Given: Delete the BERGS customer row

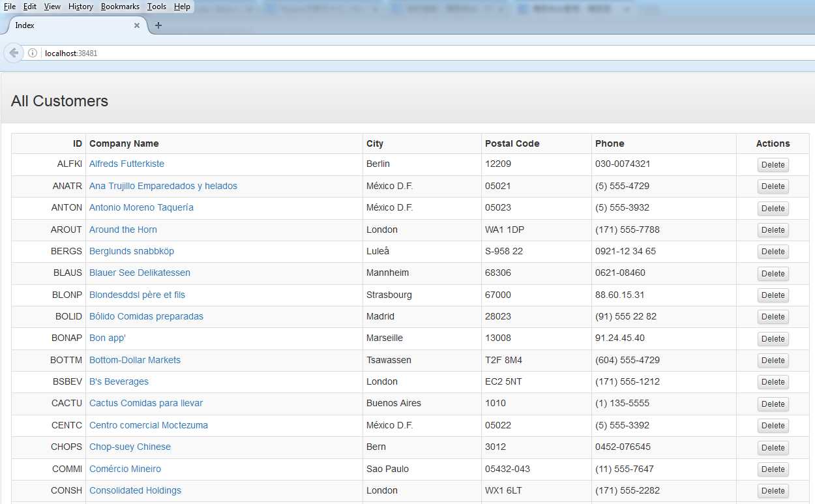Looking at the screenshot, I should click(773, 252).
